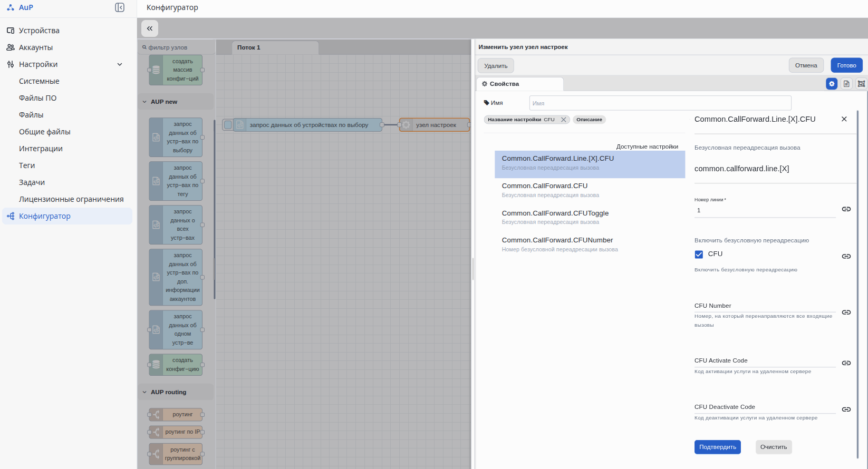Screen dimensions: 868x469
Task: Click the Удалить button
Action: pyautogui.click(x=496, y=66)
